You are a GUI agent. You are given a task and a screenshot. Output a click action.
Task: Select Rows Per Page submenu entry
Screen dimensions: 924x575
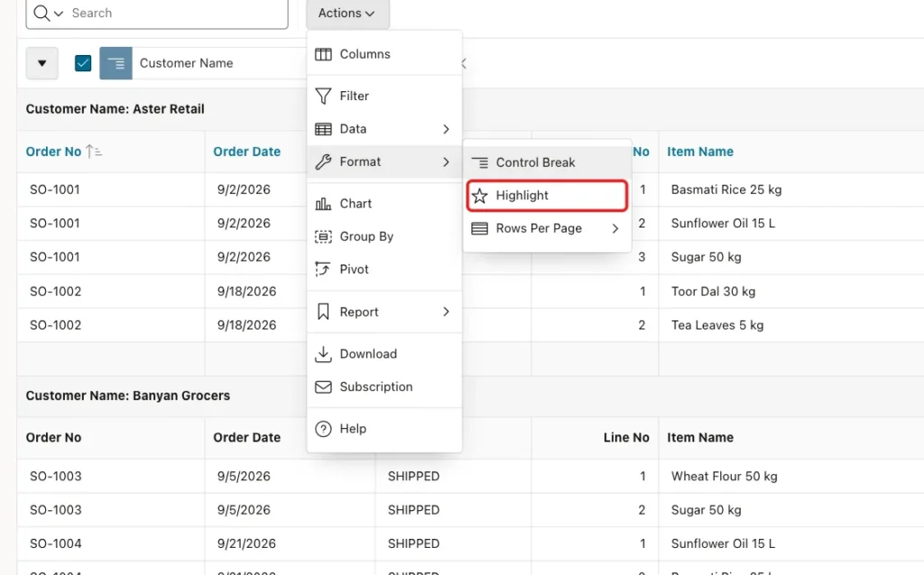pyautogui.click(x=547, y=228)
